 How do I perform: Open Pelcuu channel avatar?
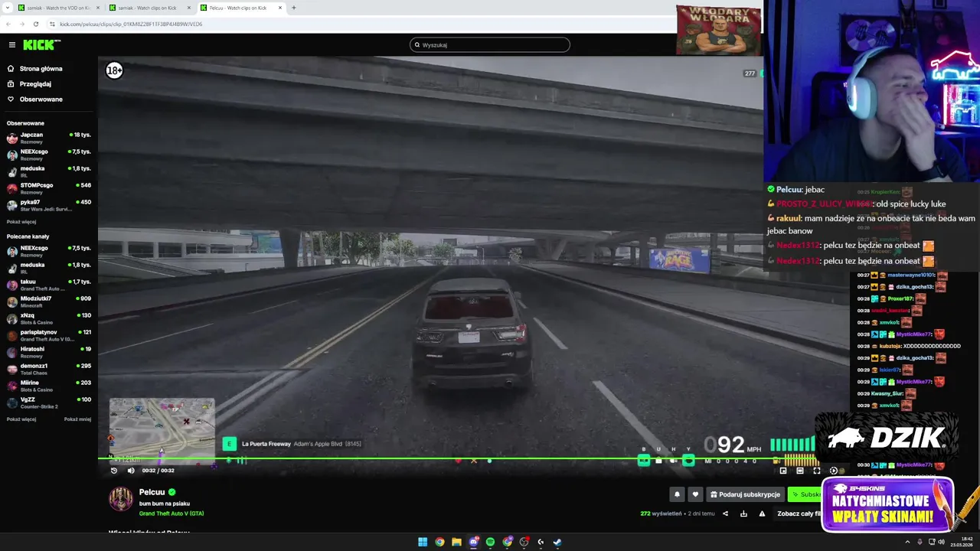point(120,499)
